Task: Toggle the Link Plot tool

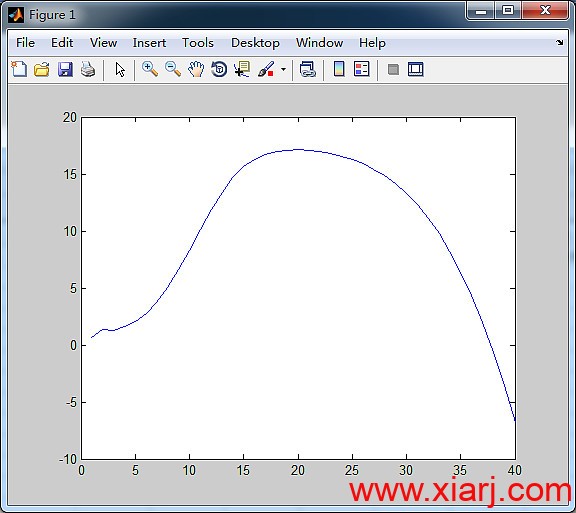Action: (307, 69)
